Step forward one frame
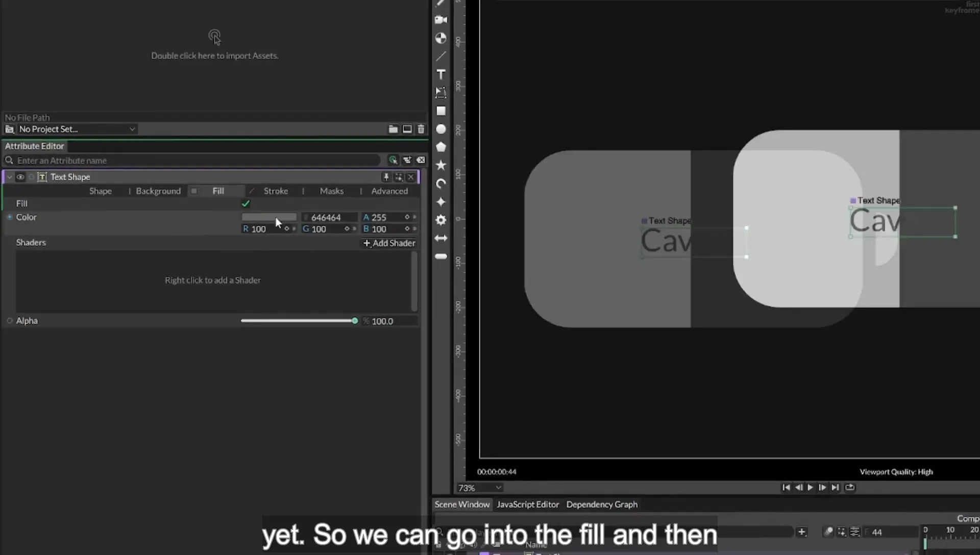Screen dimensions: 980x555 coord(822,487)
